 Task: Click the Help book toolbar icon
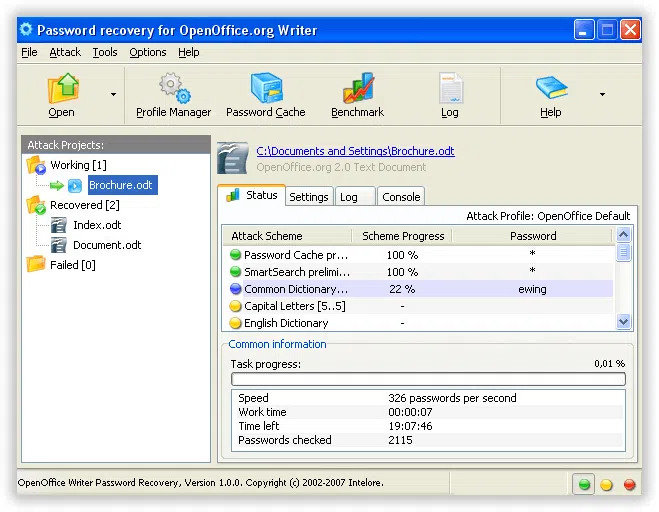pos(551,88)
